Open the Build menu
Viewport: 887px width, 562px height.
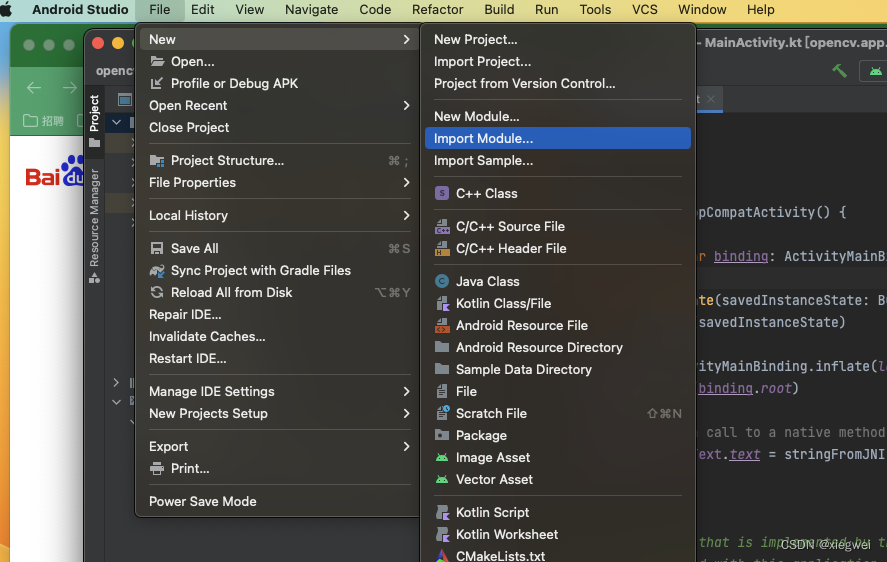(x=499, y=10)
